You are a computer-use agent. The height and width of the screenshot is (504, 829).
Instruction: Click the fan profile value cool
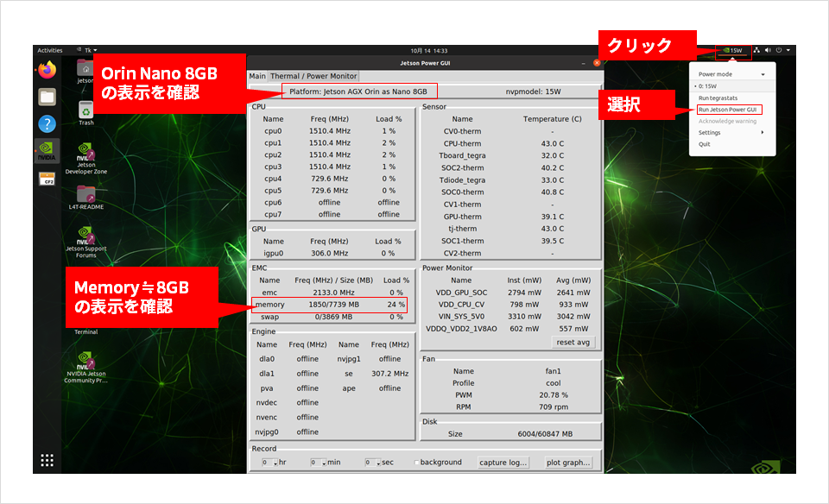click(553, 383)
